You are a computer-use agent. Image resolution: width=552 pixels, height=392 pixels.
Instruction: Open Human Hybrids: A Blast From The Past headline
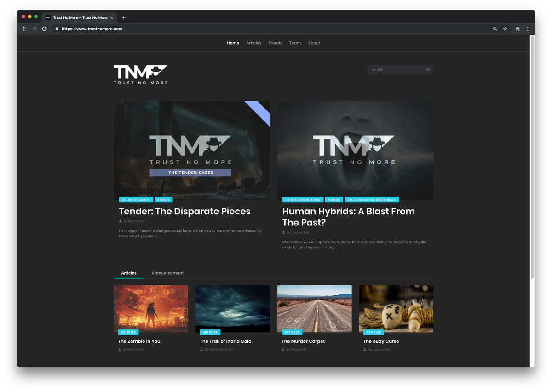pyautogui.click(x=348, y=217)
